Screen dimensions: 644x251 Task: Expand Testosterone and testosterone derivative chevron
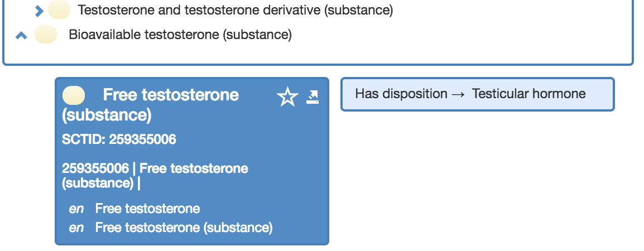click(x=39, y=11)
